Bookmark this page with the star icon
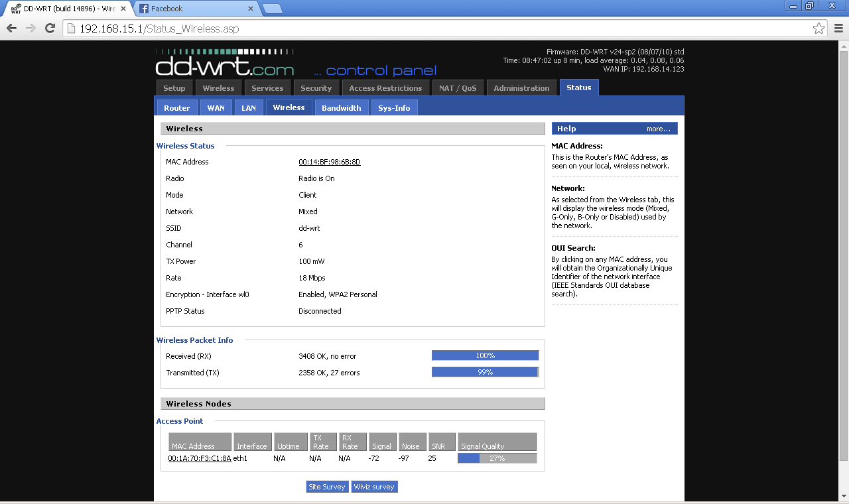849x504 pixels. tap(818, 29)
